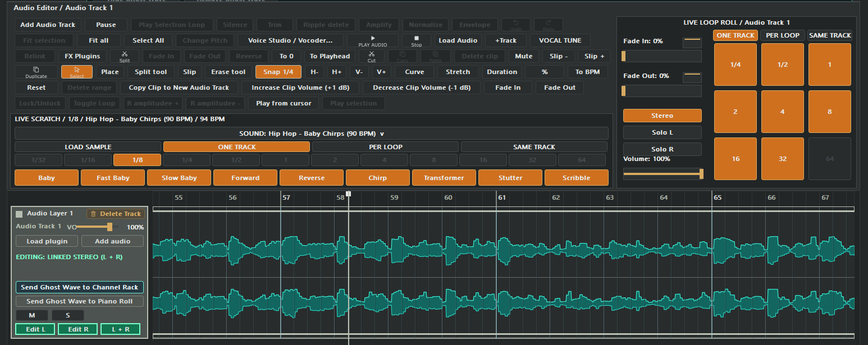Choose ONE TRACK mode in Live Scratch
The image size is (868, 345).
click(x=236, y=147)
